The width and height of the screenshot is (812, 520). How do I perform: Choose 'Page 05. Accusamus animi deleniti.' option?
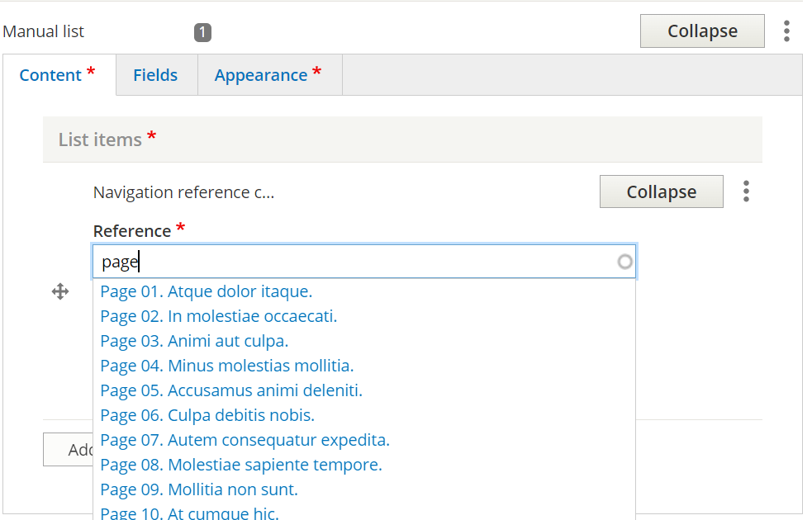231,390
